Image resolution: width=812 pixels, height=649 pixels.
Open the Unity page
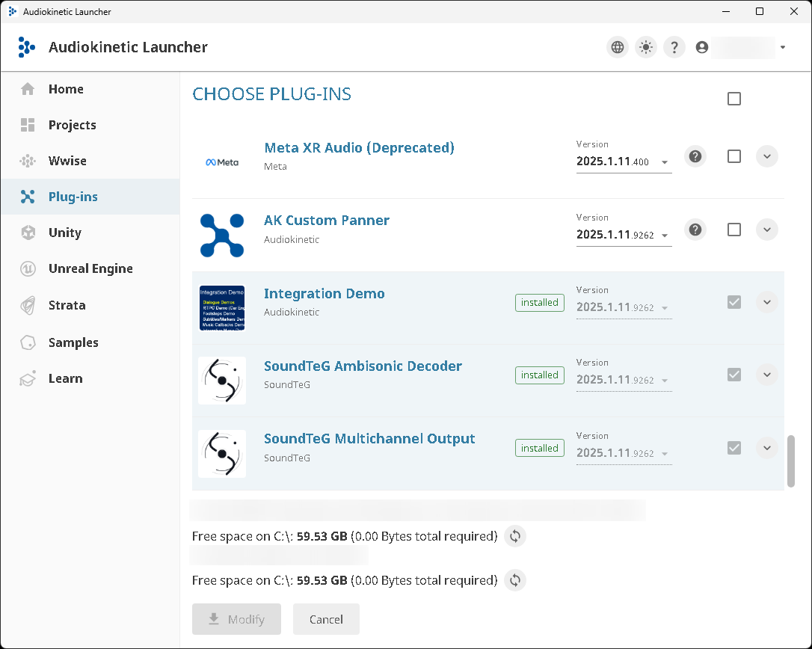(x=90, y=233)
